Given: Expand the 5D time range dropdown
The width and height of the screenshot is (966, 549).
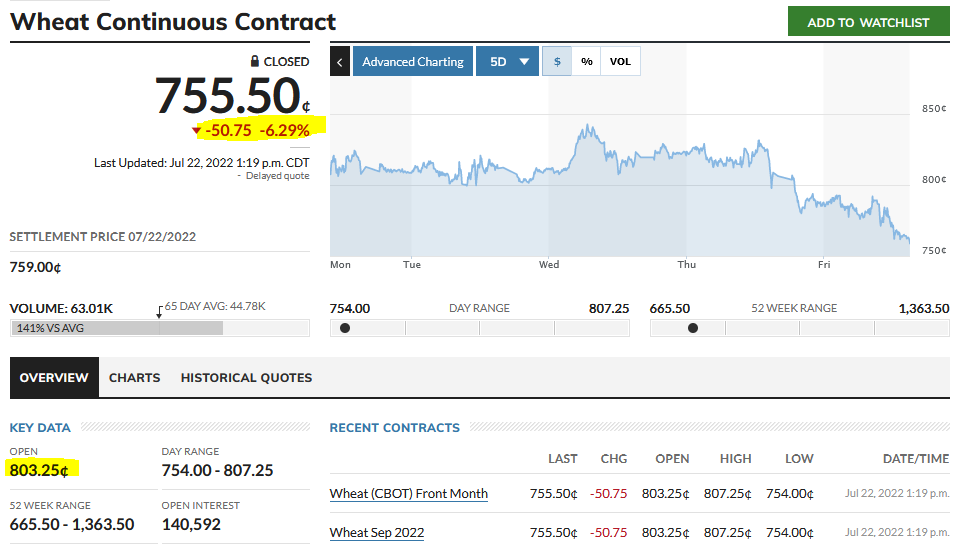Looking at the screenshot, I should 508,62.
